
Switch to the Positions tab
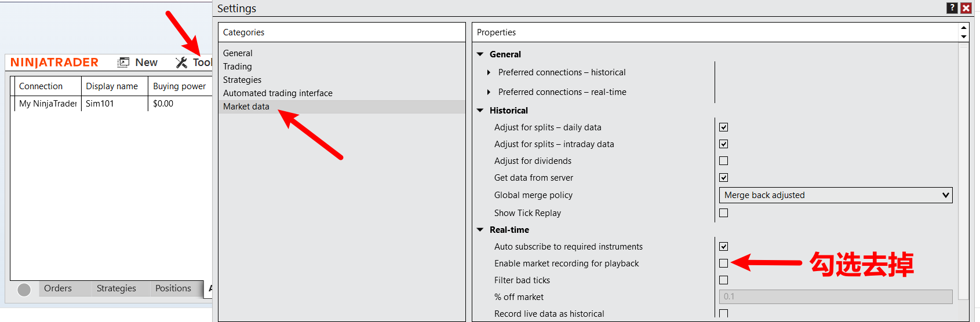tap(173, 288)
